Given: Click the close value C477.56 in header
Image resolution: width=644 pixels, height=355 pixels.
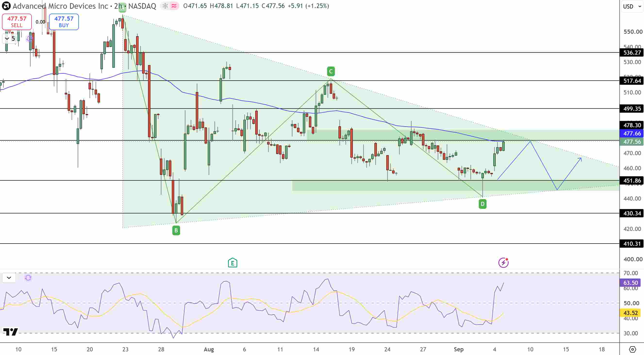Looking at the screenshot, I should (x=273, y=6).
